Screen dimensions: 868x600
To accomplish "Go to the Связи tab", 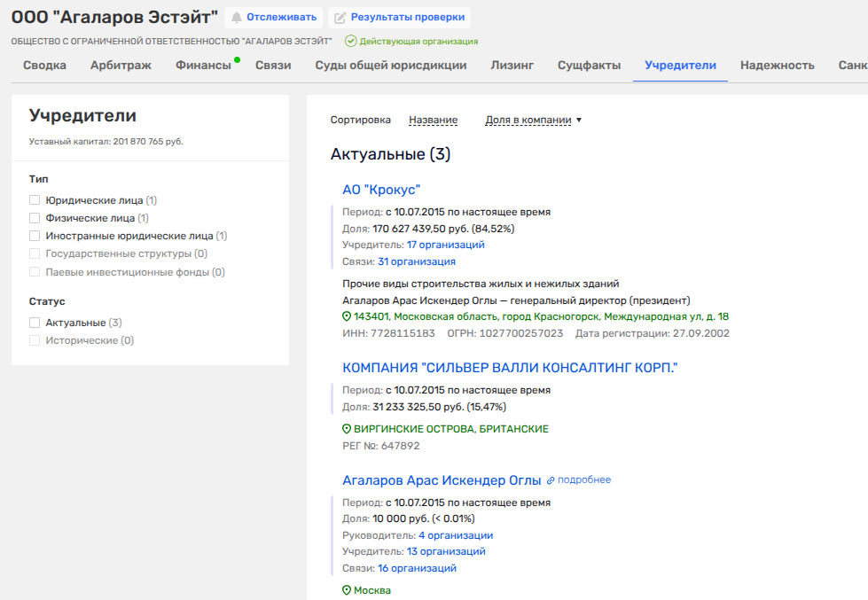I will 273,66.
